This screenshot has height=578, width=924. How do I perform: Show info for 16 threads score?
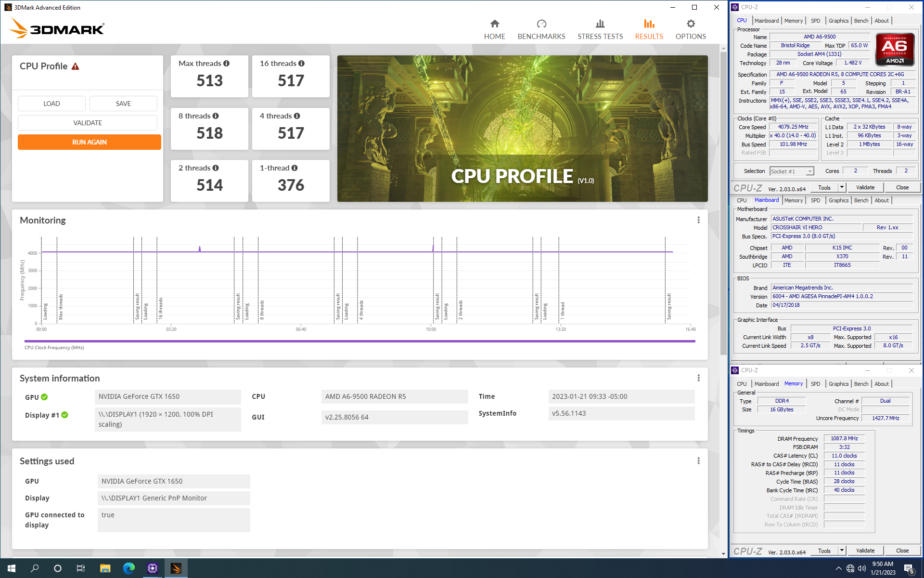pyautogui.click(x=301, y=64)
